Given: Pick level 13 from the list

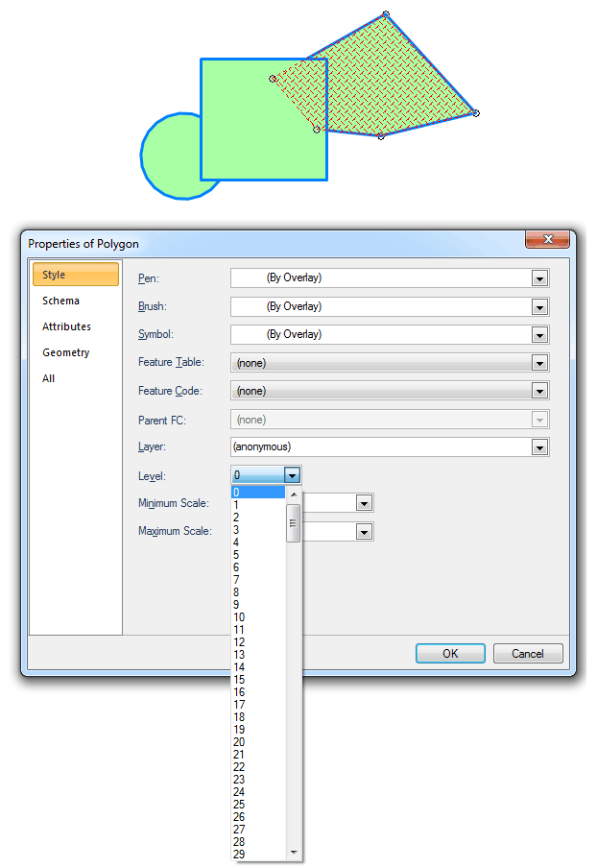Looking at the screenshot, I should coord(258,654).
